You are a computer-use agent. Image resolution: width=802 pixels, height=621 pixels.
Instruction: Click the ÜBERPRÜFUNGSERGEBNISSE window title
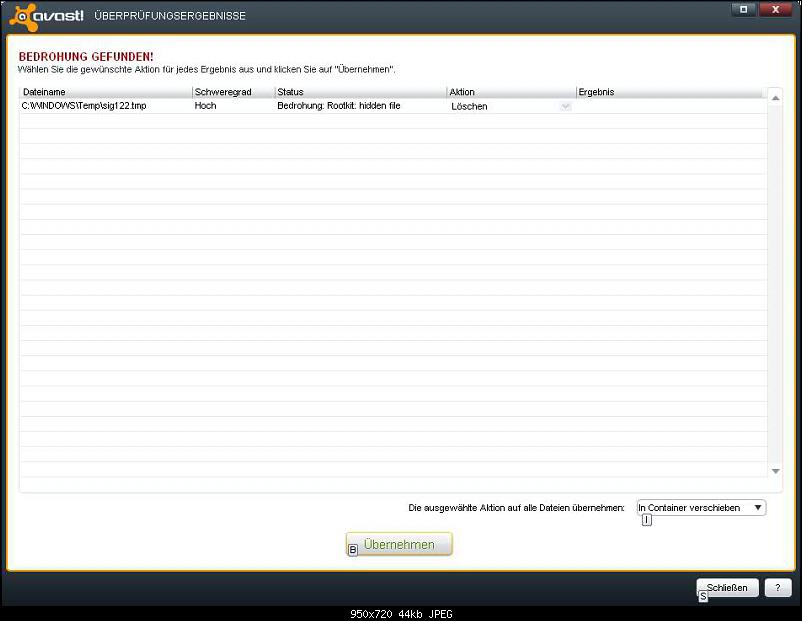click(x=169, y=16)
